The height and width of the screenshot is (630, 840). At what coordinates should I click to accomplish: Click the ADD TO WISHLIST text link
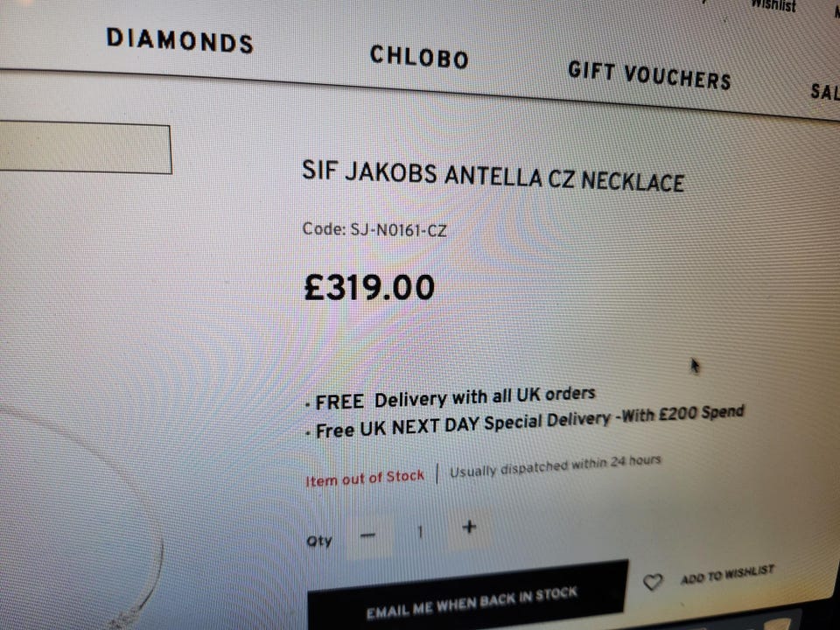tap(727, 574)
